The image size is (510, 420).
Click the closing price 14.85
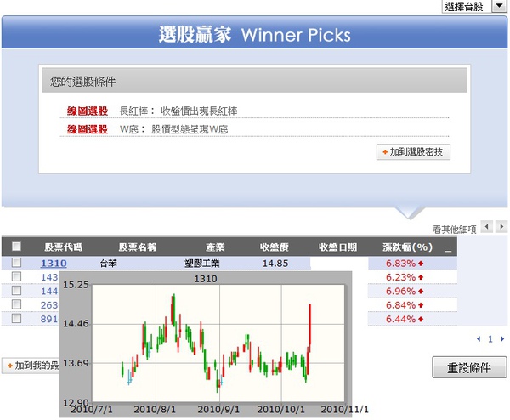275,264
